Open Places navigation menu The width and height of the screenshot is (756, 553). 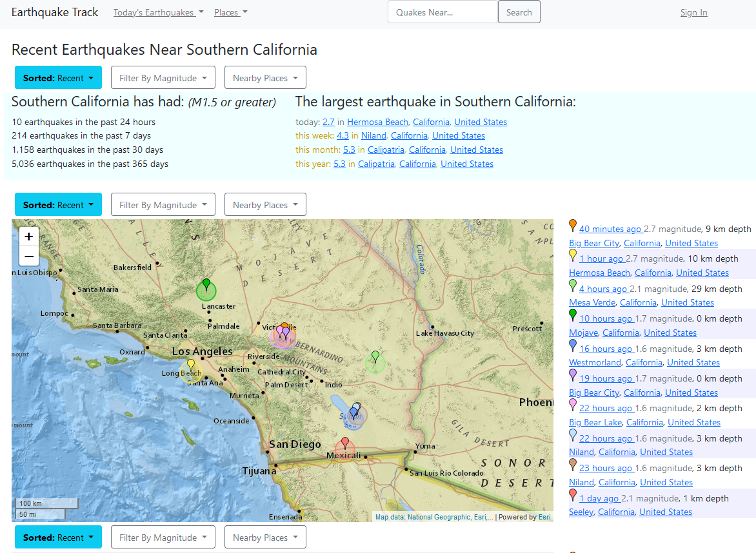pos(230,12)
